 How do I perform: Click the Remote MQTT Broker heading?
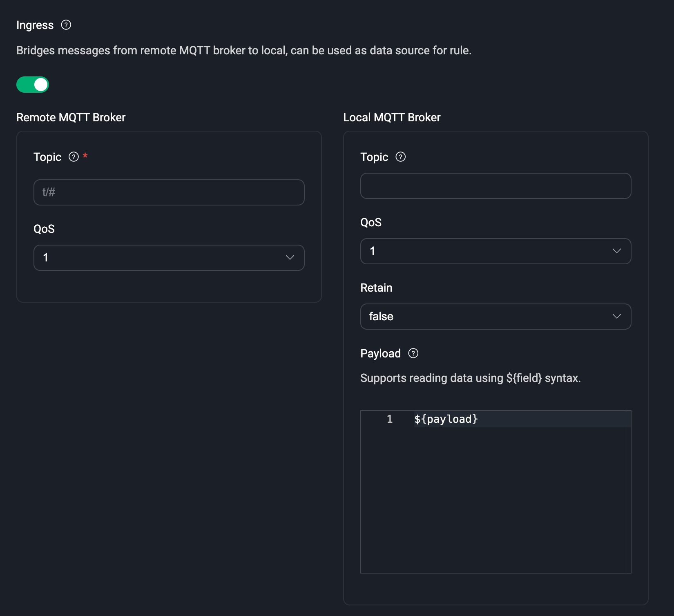[x=71, y=117]
